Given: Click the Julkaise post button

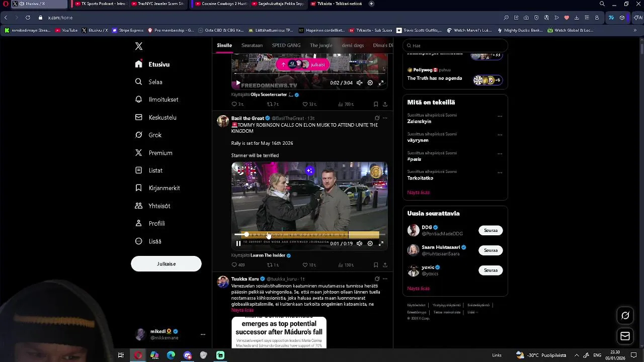Looking at the screenshot, I should tap(166, 264).
